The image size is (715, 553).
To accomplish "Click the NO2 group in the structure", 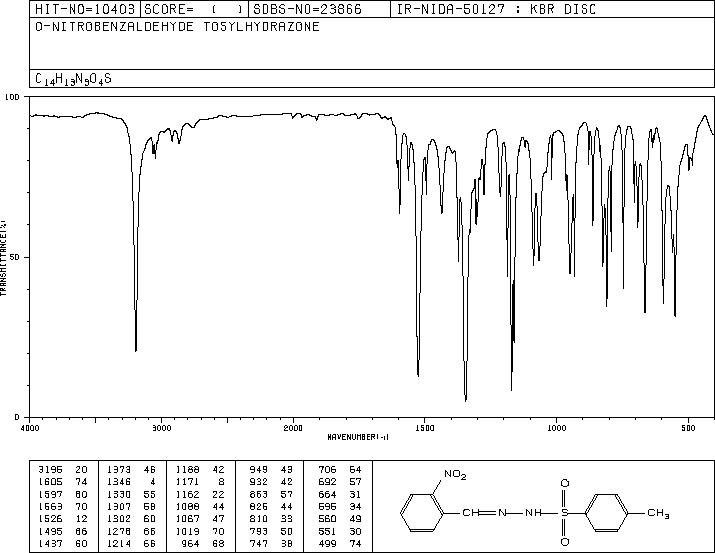I will pyautogui.click(x=455, y=475).
